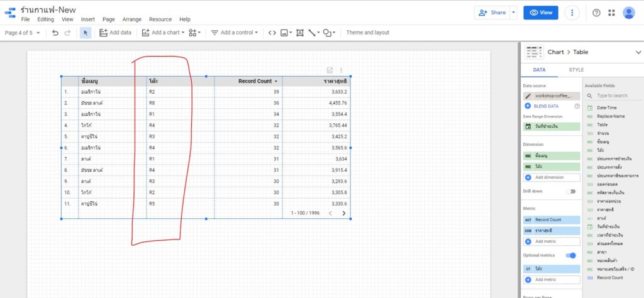Viewport: 644px width, 298px height.
Task: Expand the Chart type picker chevron
Action: click(638, 52)
